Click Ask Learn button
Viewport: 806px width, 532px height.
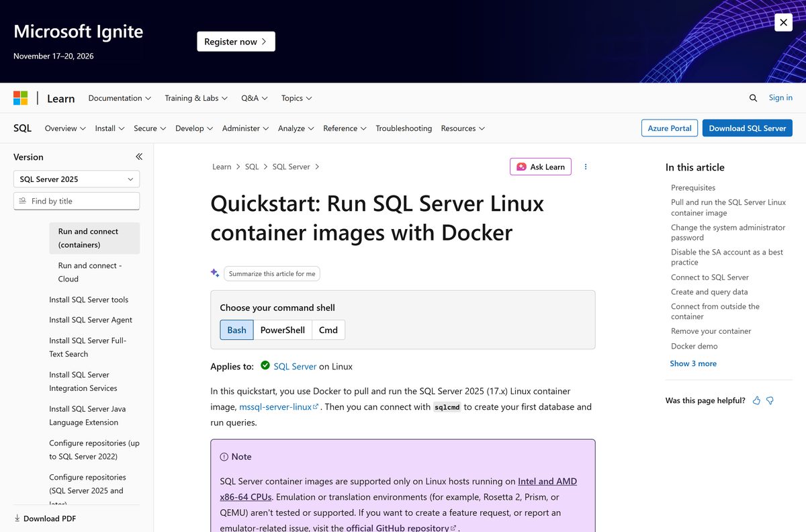541,167
